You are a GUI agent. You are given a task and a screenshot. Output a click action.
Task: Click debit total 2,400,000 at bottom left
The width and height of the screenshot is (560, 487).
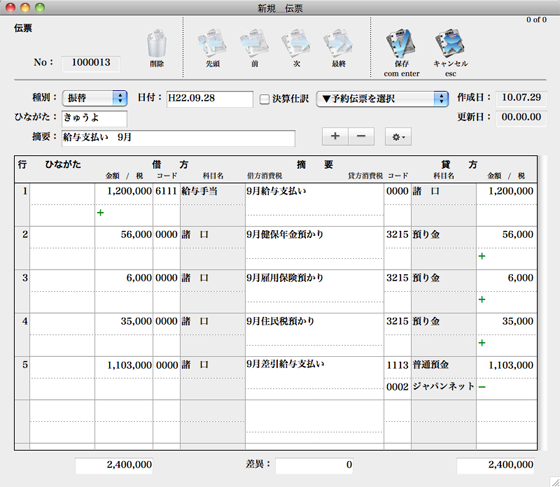click(114, 465)
